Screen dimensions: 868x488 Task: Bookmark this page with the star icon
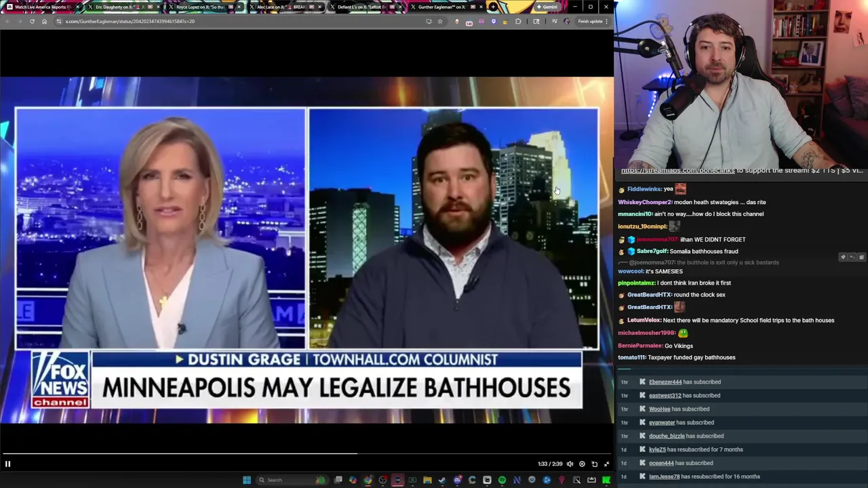click(439, 21)
